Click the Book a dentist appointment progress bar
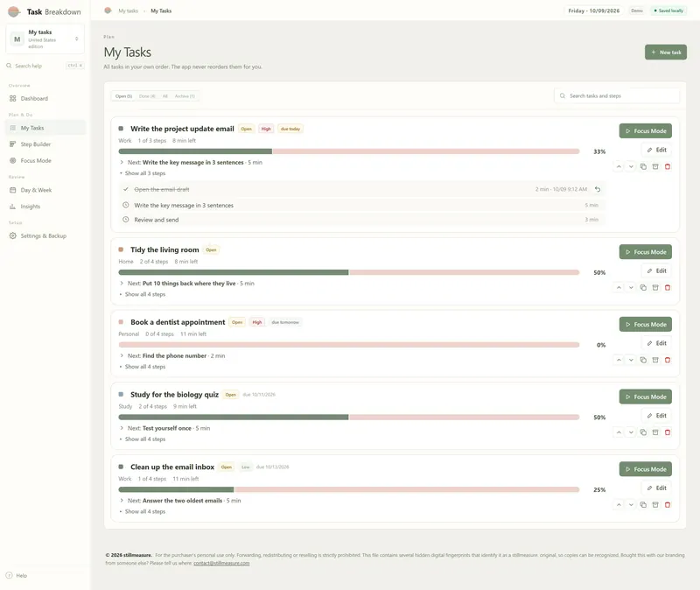The width and height of the screenshot is (700, 590). click(x=348, y=345)
